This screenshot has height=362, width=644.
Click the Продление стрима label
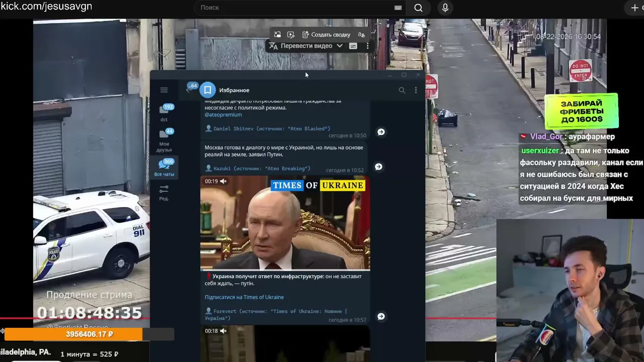coord(89,295)
